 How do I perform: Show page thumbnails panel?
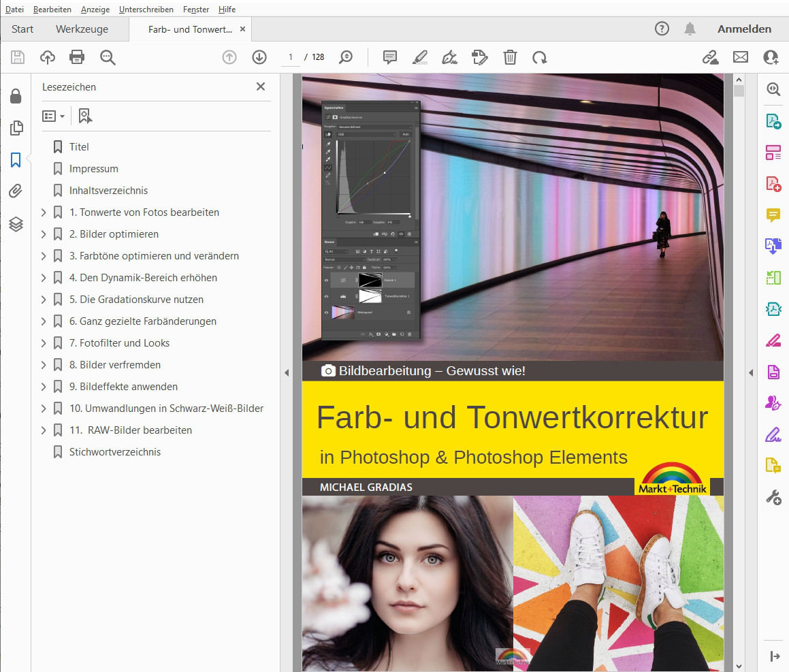click(16, 128)
